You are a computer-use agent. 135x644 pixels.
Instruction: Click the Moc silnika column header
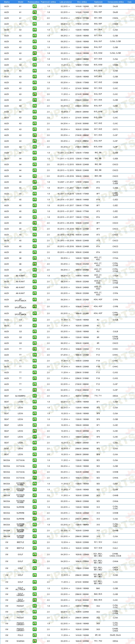pyautogui.click(x=82, y=2)
